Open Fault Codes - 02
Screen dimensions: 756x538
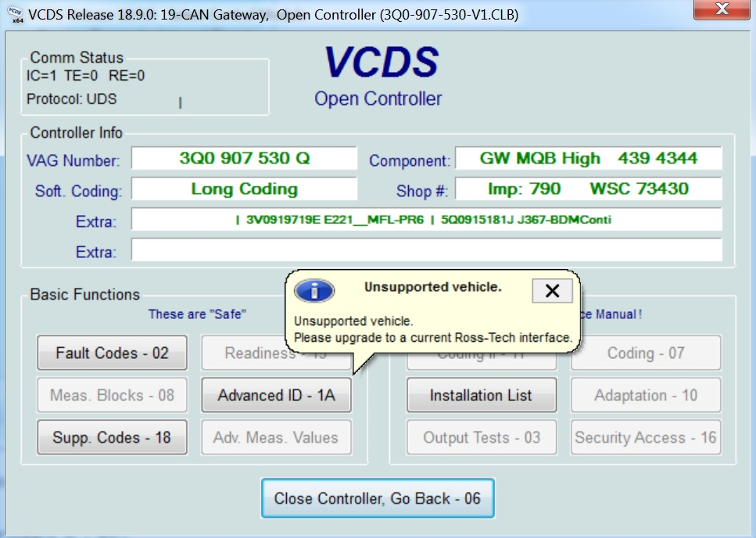point(112,353)
